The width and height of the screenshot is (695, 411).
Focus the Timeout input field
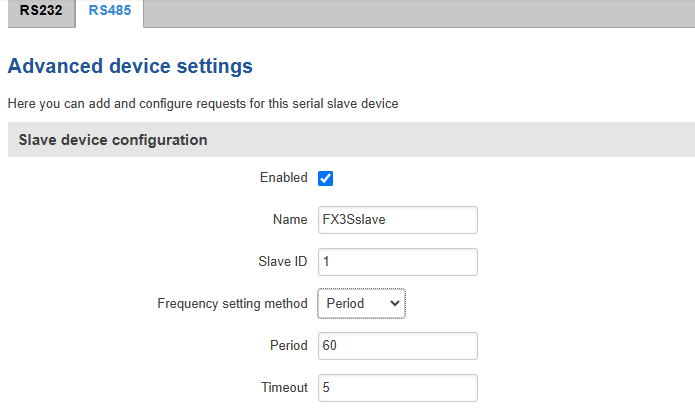(398, 388)
